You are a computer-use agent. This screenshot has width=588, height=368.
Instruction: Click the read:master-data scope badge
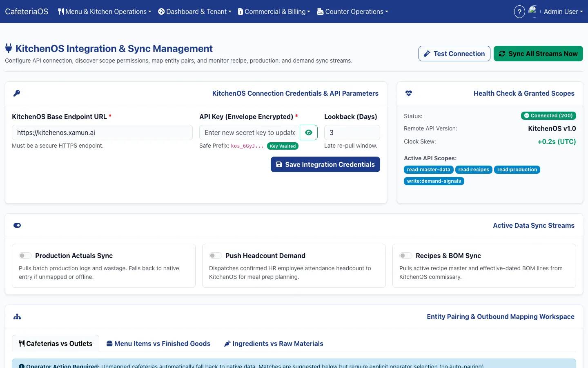[x=428, y=170]
